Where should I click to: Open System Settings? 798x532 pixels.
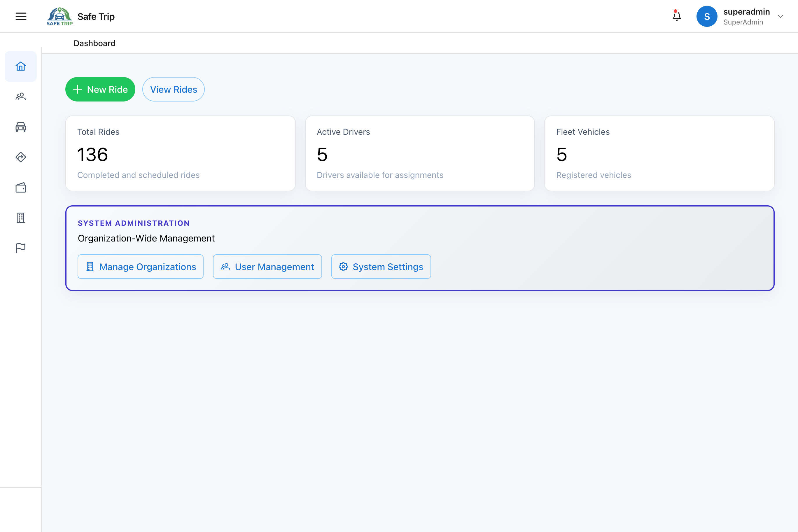click(x=381, y=267)
